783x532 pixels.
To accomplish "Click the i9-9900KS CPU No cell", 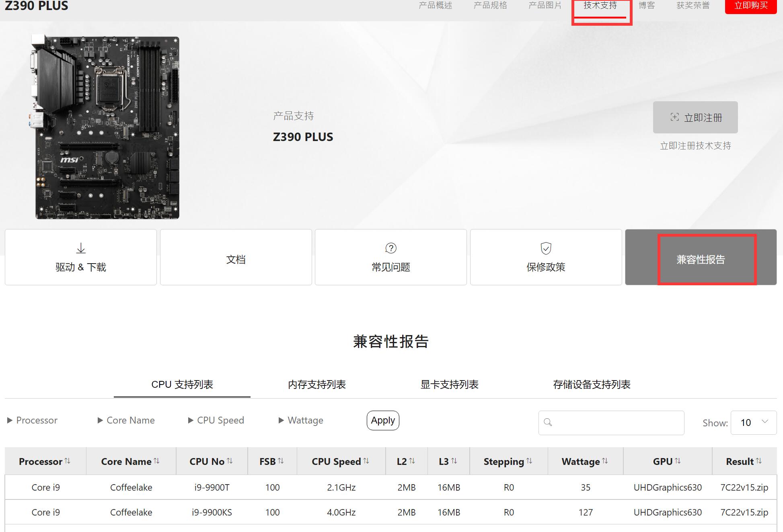I will [212, 512].
